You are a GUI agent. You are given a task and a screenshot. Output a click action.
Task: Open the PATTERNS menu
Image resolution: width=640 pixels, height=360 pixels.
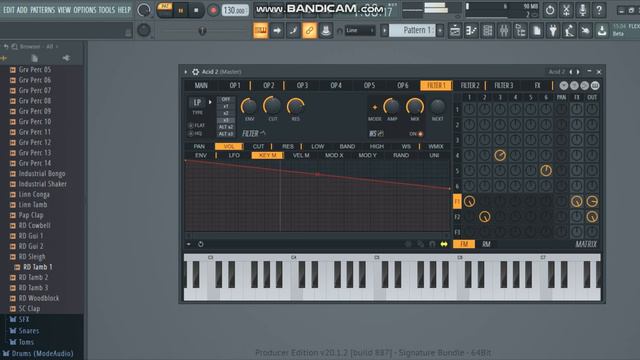click(x=42, y=10)
